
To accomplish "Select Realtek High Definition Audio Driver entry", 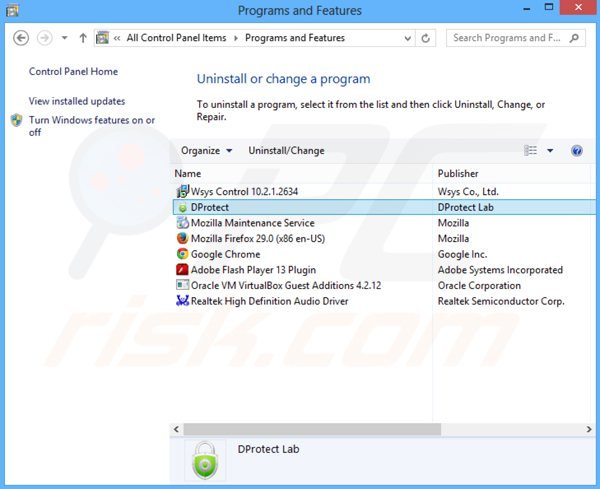I will pos(269,302).
